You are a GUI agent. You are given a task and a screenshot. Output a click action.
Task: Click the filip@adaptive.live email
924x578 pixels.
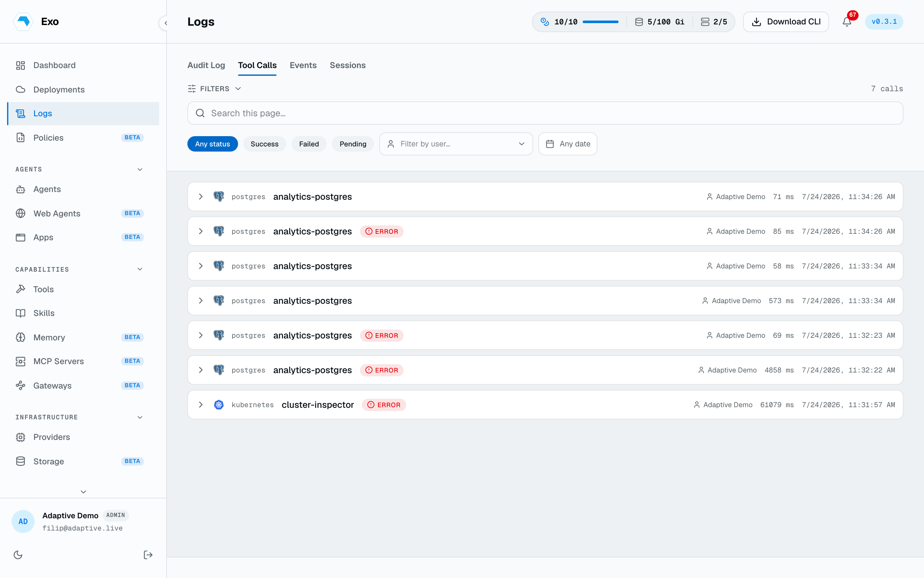click(82, 528)
